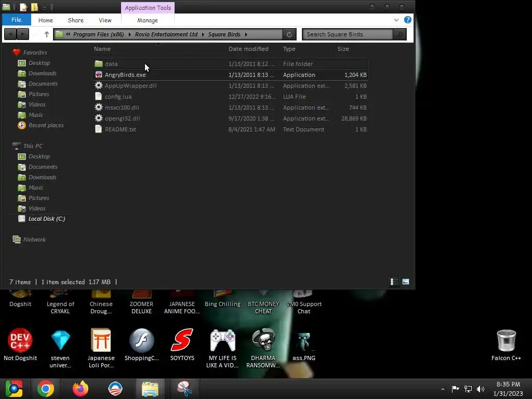The width and height of the screenshot is (532, 399).
Task: Switch to details view layout
Action: (394, 282)
